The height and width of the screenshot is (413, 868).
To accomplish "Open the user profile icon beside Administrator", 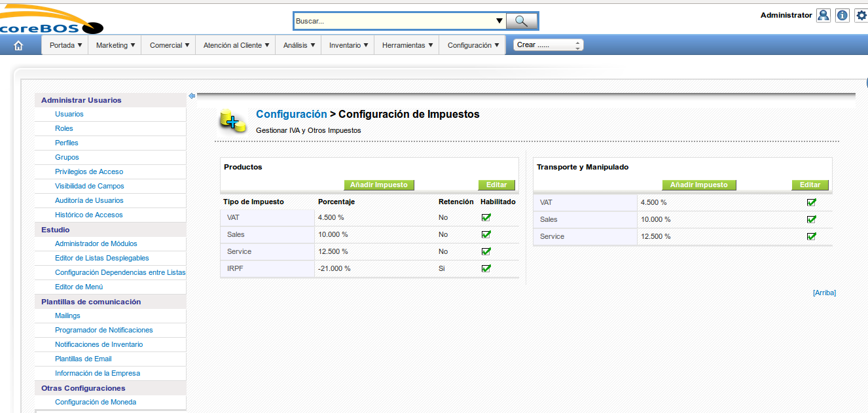I will 823,15.
